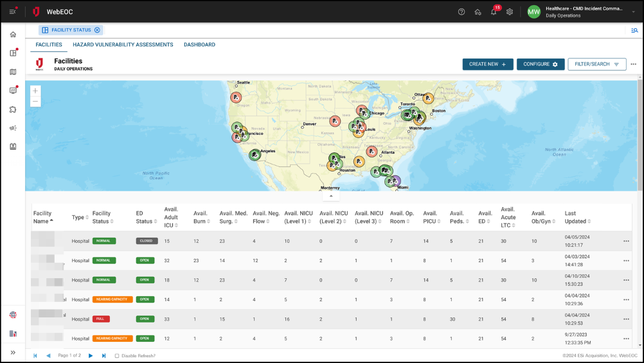Collapse the map panel chevron

point(330,196)
